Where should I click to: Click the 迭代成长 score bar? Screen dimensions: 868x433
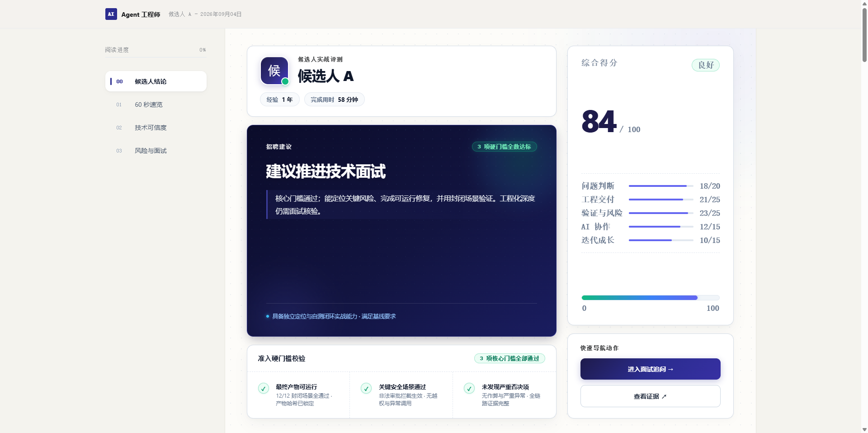[x=661, y=240]
